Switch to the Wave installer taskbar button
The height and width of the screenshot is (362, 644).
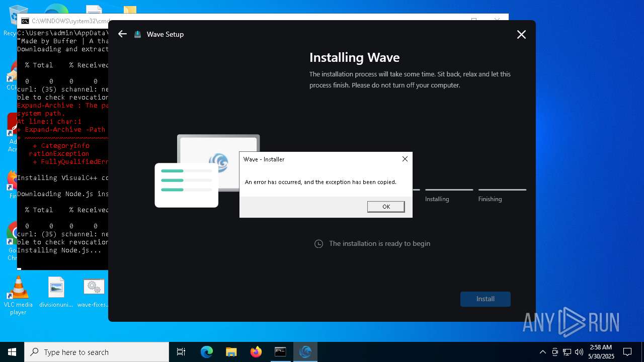(x=305, y=352)
